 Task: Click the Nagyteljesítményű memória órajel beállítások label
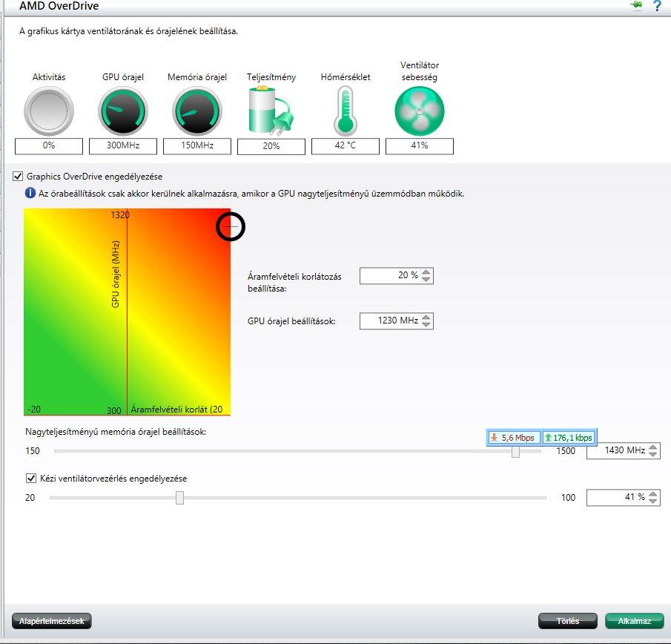pyautogui.click(x=116, y=432)
